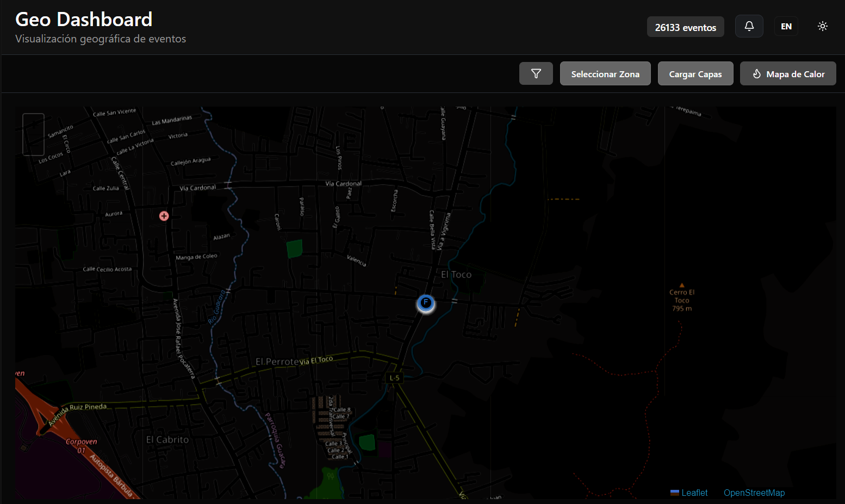Click the L-5 road shield
The width and height of the screenshot is (845, 504).
[395, 378]
